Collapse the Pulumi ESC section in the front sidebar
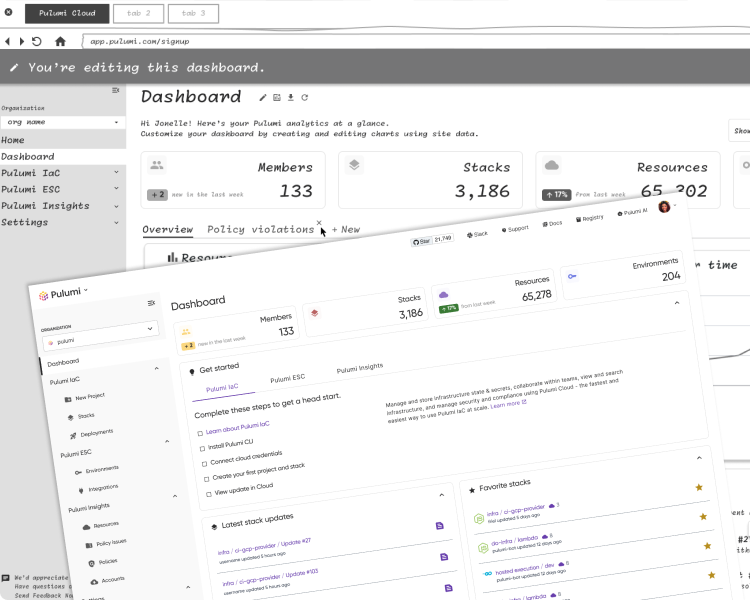 [x=167, y=441]
